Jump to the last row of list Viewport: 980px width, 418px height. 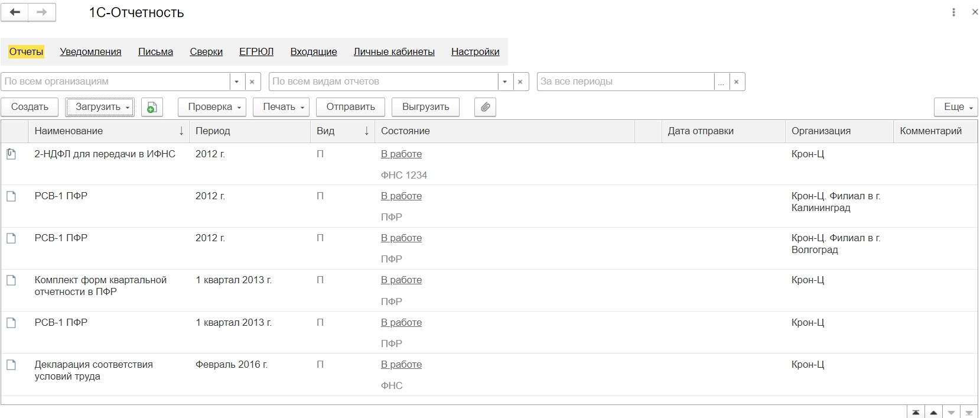969,412
